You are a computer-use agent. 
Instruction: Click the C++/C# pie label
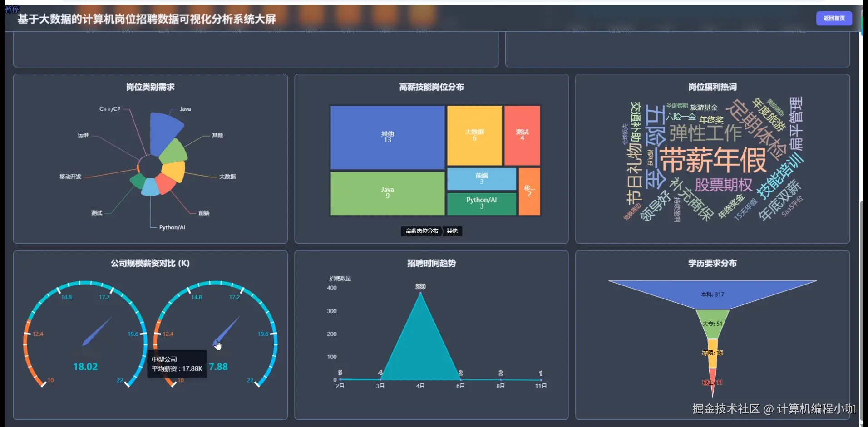click(x=110, y=109)
